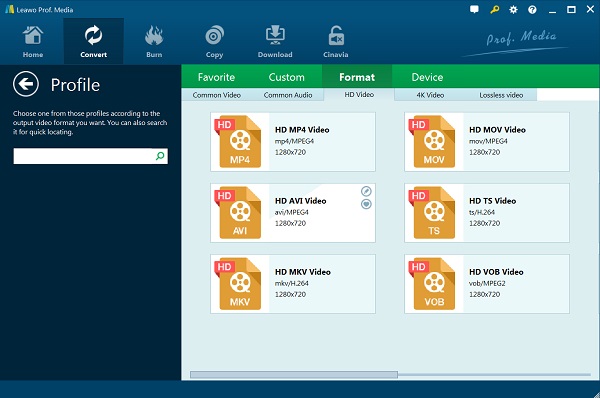Open the Copy disc module
The height and width of the screenshot is (398, 600).
point(214,41)
